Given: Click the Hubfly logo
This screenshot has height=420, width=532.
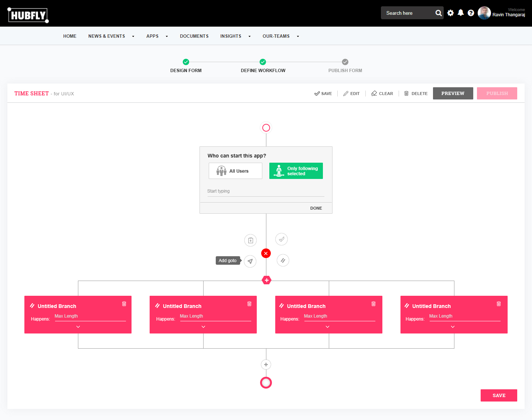Looking at the screenshot, I should [28, 15].
